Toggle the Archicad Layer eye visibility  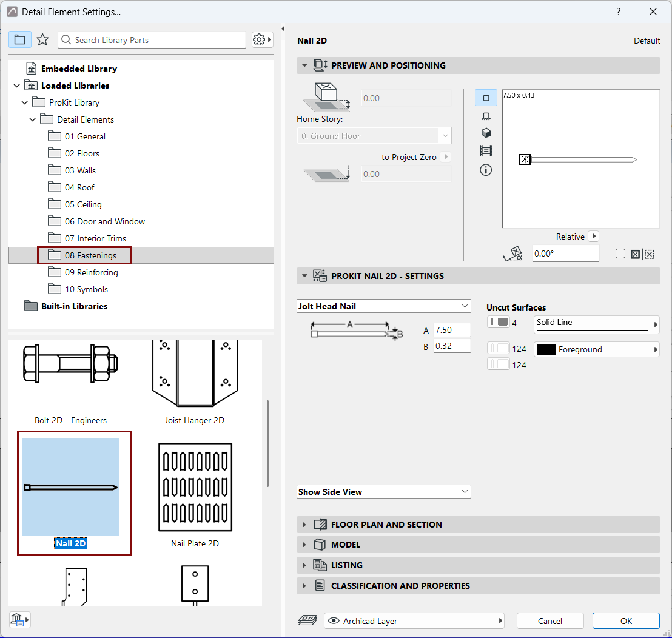(x=334, y=620)
